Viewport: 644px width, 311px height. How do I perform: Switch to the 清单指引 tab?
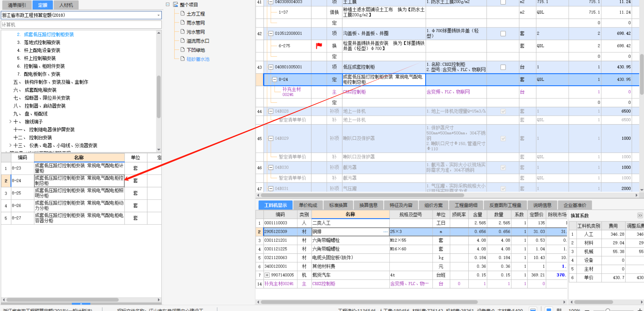tap(17, 5)
